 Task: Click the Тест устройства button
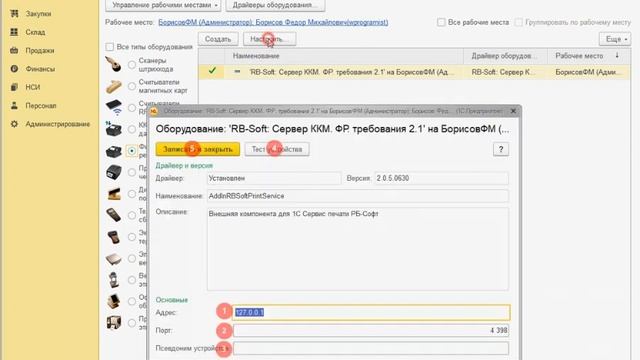(277, 149)
